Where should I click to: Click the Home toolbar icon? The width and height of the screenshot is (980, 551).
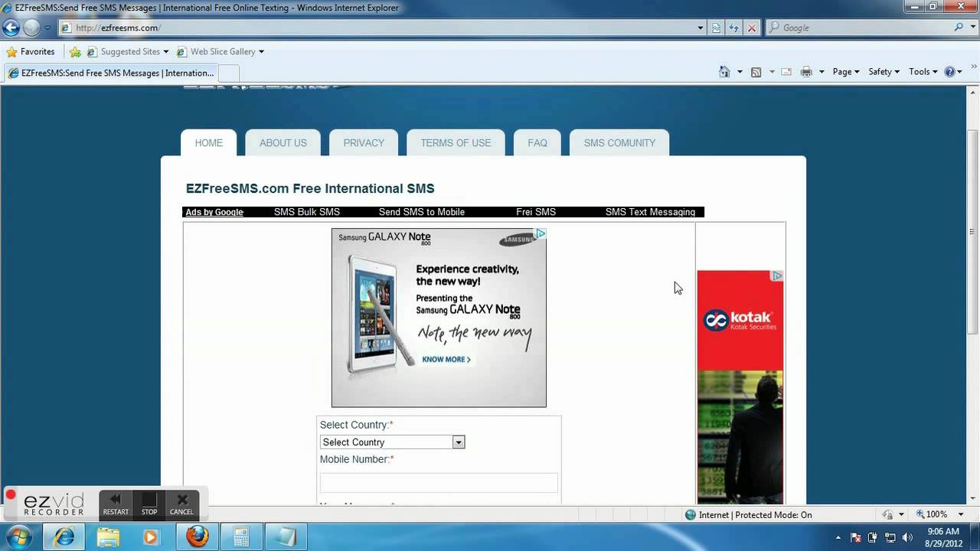click(724, 71)
